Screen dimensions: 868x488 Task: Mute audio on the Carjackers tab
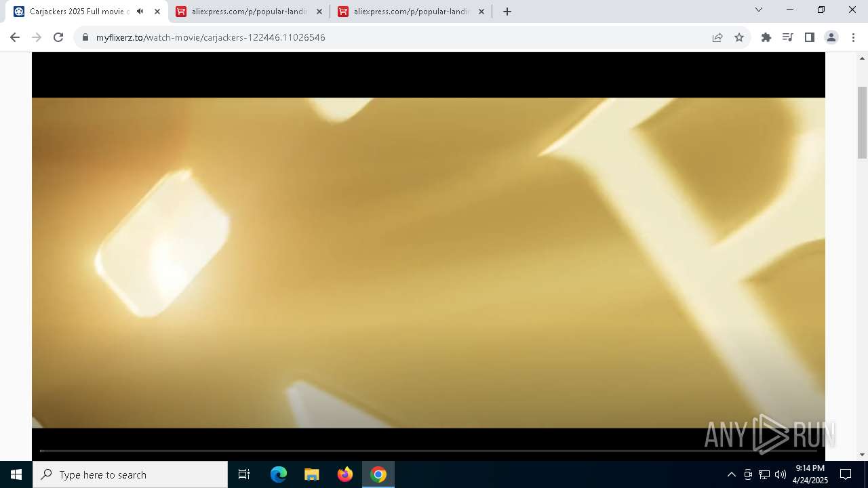pyautogui.click(x=140, y=12)
